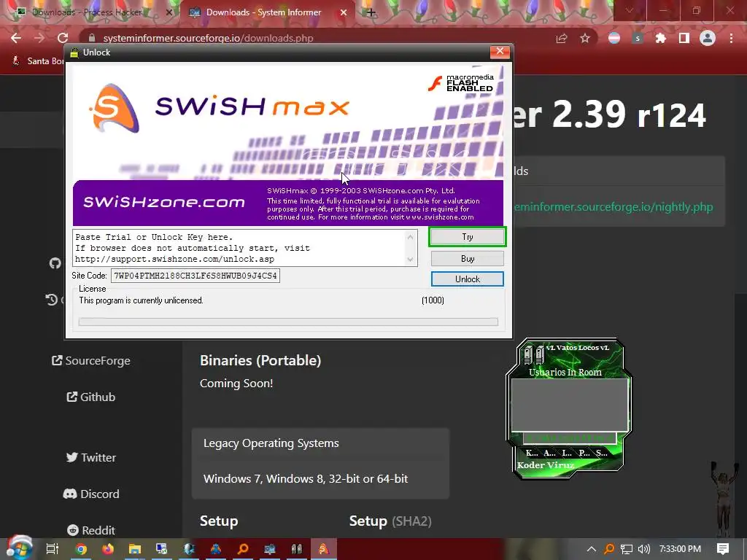Viewport: 747px width, 560px height.
Task: Close the Unlock dialog
Action: coord(500,52)
